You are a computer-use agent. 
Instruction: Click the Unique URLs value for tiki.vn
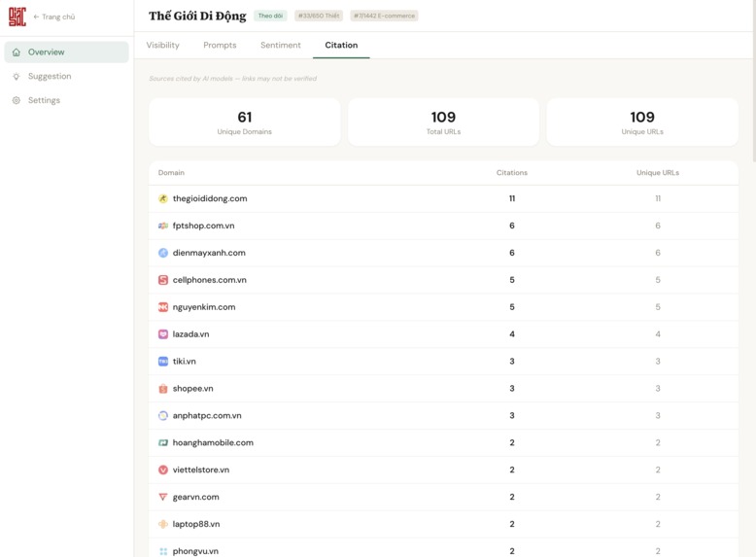click(658, 362)
